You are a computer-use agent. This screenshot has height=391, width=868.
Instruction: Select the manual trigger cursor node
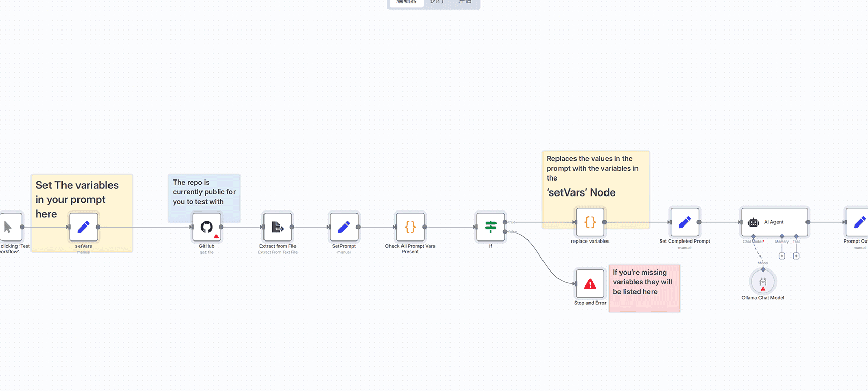9,227
